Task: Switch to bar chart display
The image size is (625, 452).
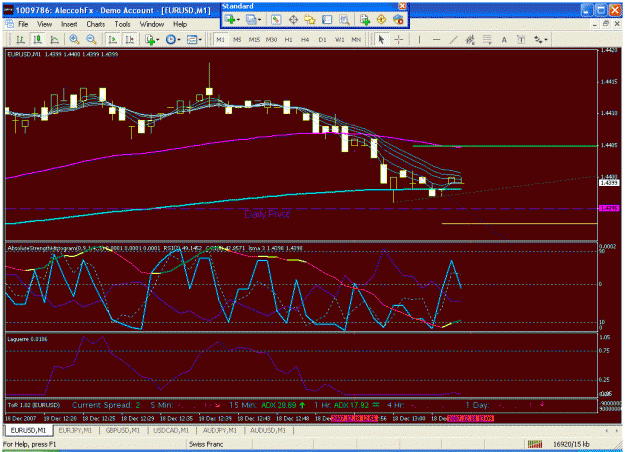Action: pyautogui.click(x=20, y=39)
